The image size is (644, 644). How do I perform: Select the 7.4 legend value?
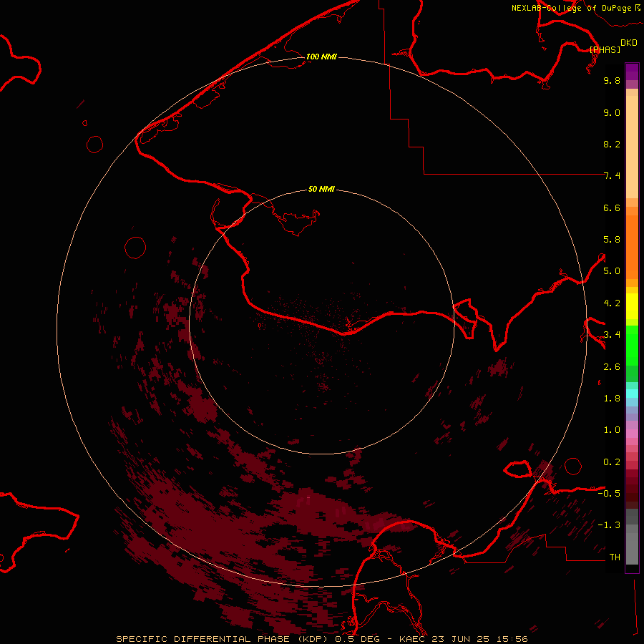[612, 176]
